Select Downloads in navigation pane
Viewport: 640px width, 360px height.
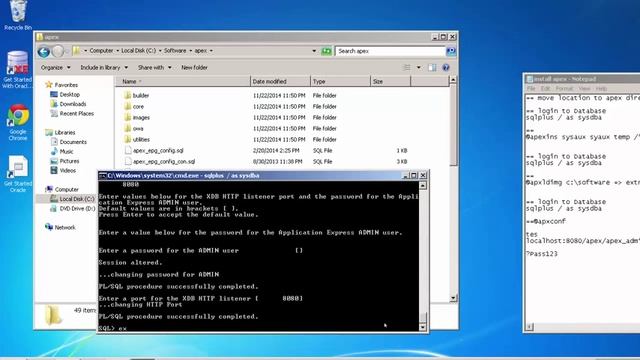(73, 104)
